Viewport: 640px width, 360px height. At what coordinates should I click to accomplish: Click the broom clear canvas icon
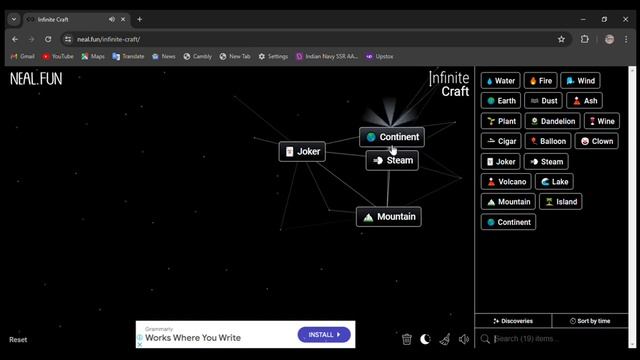tap(445, 339)
